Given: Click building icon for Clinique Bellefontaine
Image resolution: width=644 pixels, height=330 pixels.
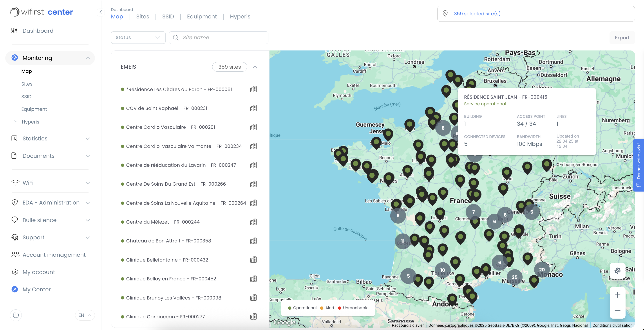Looking at the screenshot, I should 253,260.
